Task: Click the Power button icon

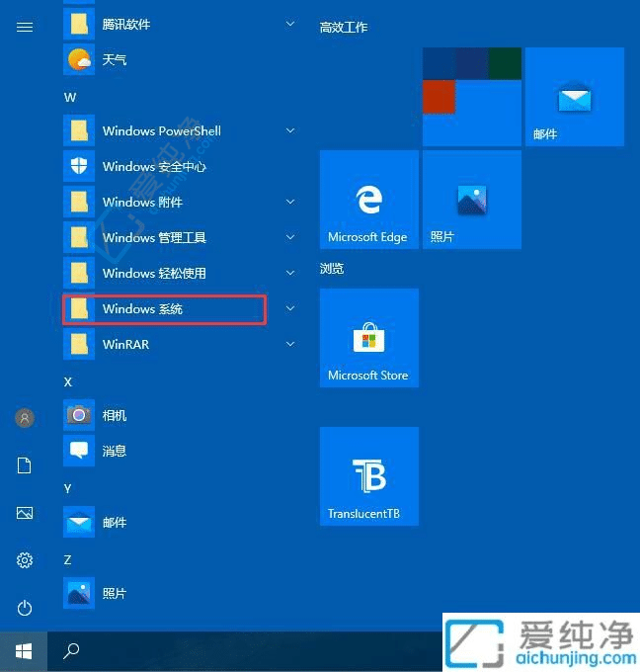Action: coord(25,608)
